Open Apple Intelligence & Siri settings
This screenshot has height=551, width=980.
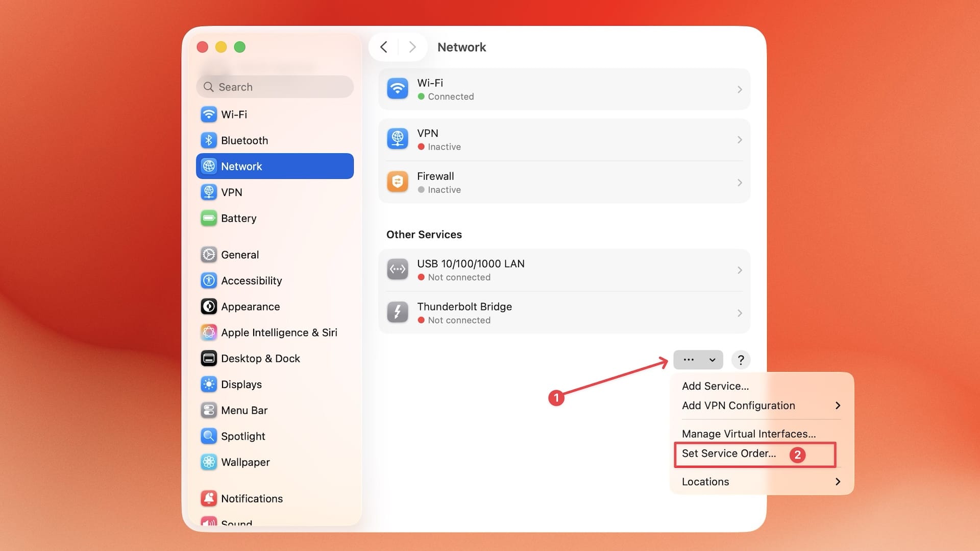click(x=279, y=332)
